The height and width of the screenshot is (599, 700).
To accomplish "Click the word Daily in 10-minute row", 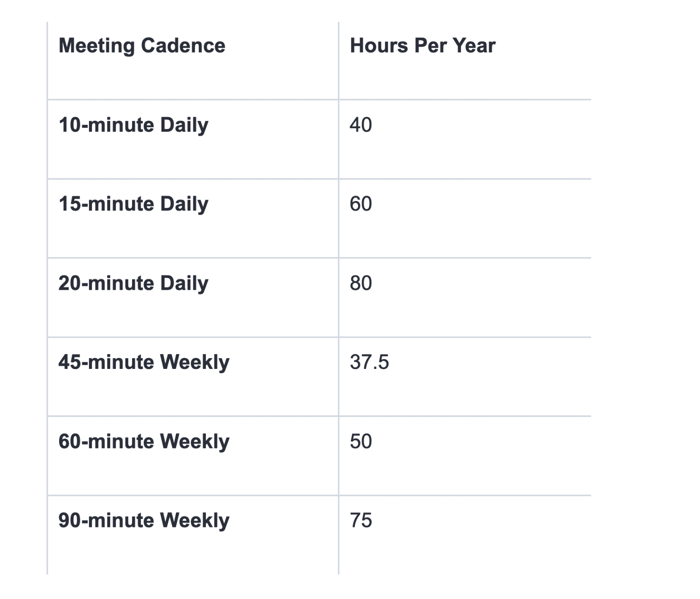I will click(x=184, y=125).
